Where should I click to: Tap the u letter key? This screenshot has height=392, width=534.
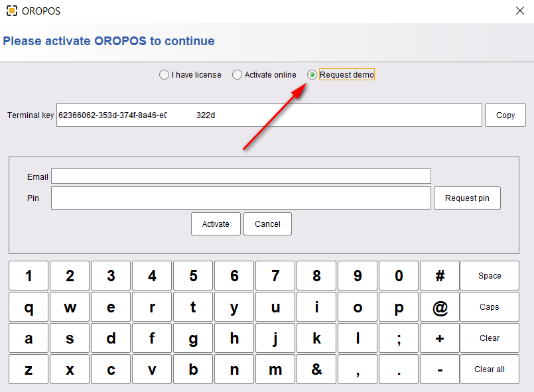275,307
